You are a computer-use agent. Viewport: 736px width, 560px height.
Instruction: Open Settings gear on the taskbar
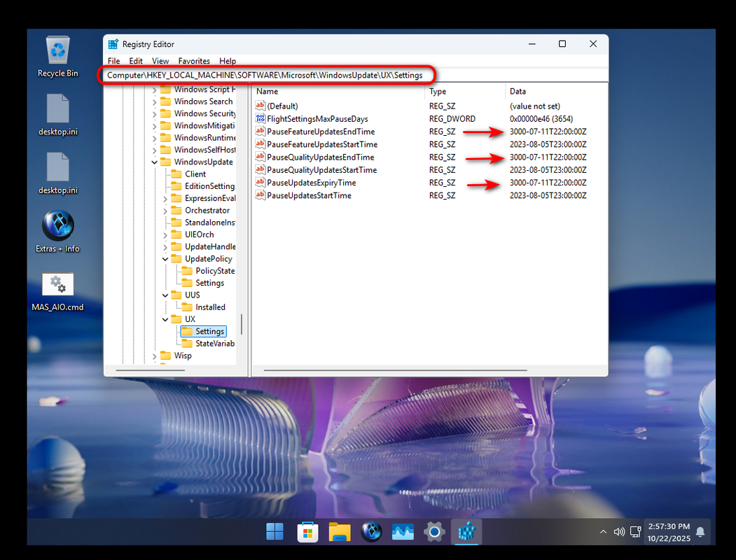(434, 532)
